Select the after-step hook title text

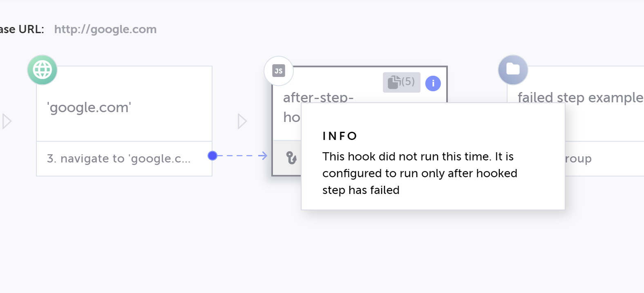pyautogui.click(x=318, y=97)
